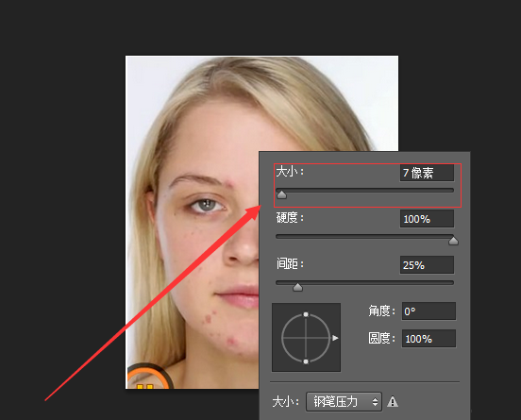This screenshot has width=521, height=420.
Task: Click the 硬度 hardness value field 100%
Action: (x=427, y=219)
